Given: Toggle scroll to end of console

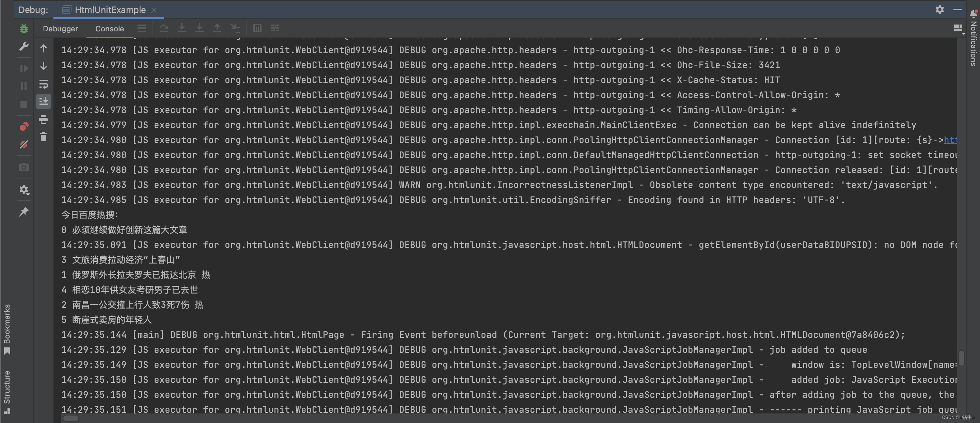Looking at the screenshot, I should point(44,101).
